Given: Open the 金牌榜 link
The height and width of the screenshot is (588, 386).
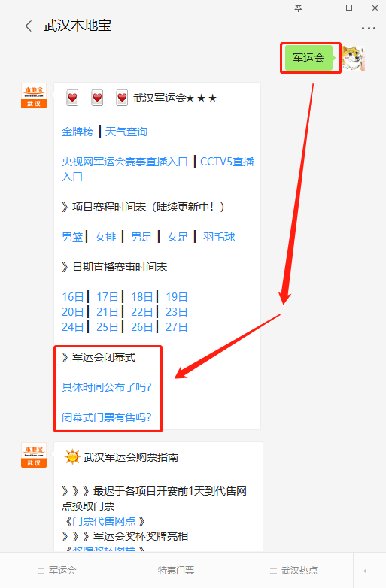Looking at the screenshot, I should (x=78, y=132).
